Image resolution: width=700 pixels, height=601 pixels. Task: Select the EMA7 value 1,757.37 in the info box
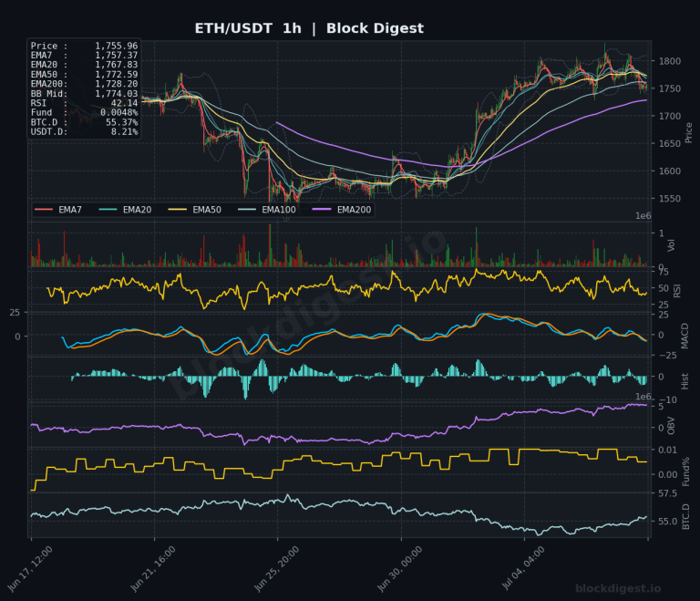[x=116, y=56]
